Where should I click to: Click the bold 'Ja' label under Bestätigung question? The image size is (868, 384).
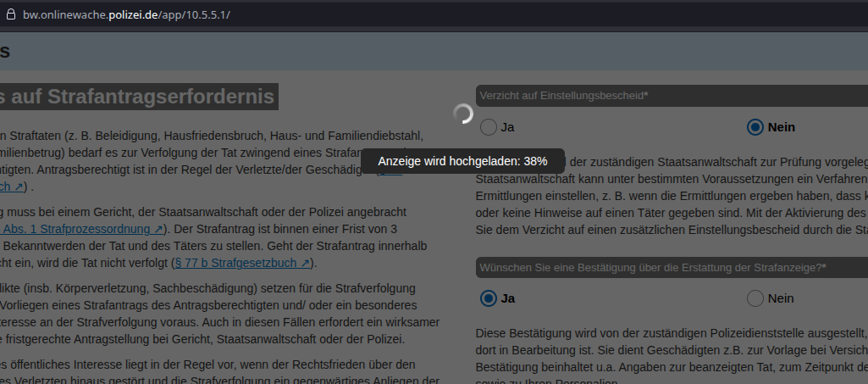(508, 298)
